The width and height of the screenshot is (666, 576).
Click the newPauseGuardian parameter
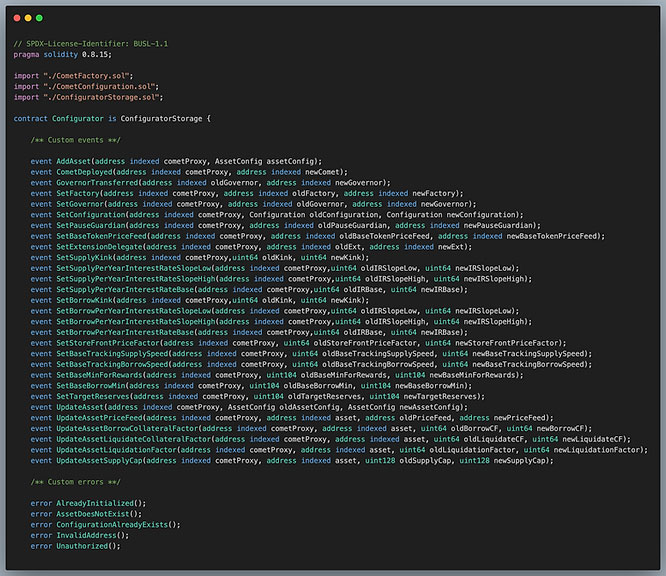pyautogui.click(x=498, y=226)
